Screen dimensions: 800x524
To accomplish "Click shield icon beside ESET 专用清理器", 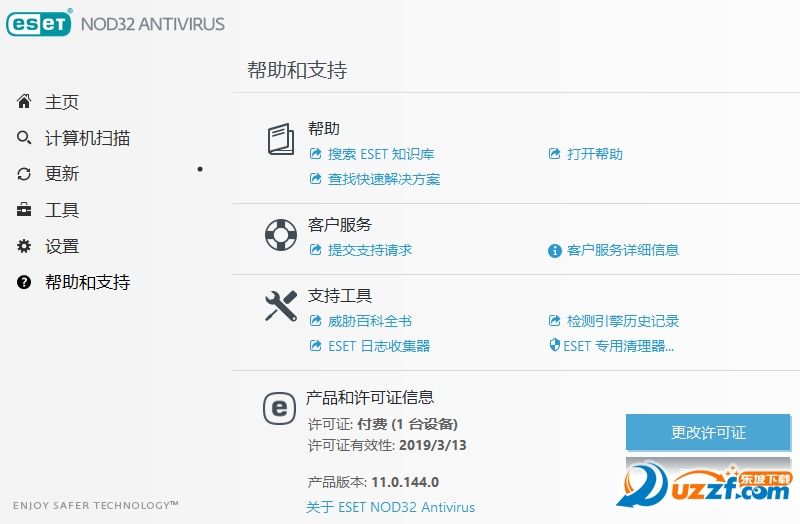I will pyautogui.click(x=555, y=345).
